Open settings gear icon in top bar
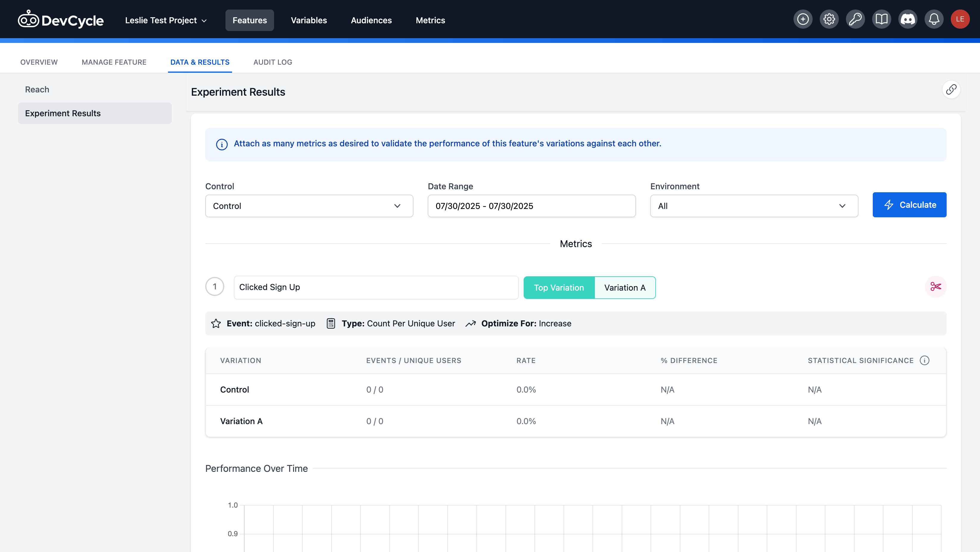The height and width of the screenshot is (552, 980). (x=829, y=19)
